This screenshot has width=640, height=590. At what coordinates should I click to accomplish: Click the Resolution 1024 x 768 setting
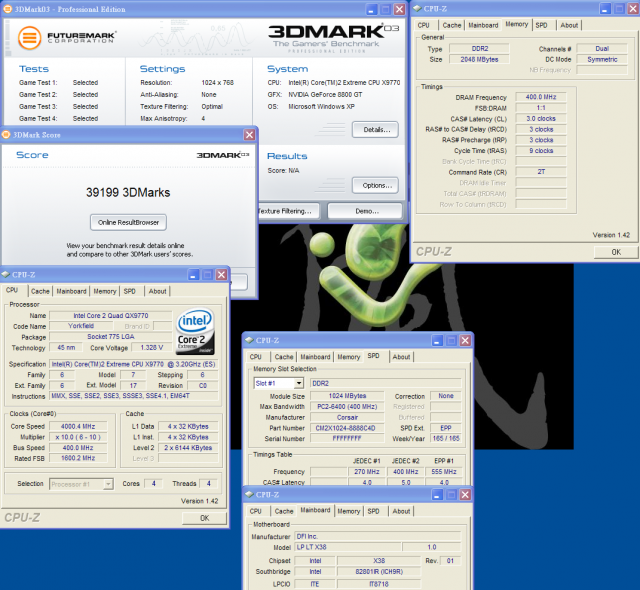[217, 82]
